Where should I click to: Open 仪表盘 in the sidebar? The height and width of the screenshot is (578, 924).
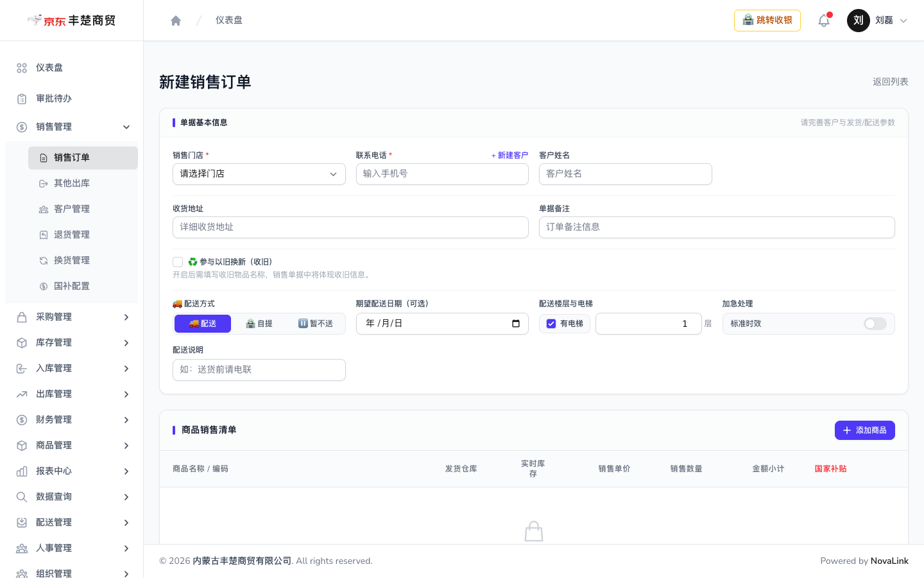pyautogui.click(x=71, y=68)
